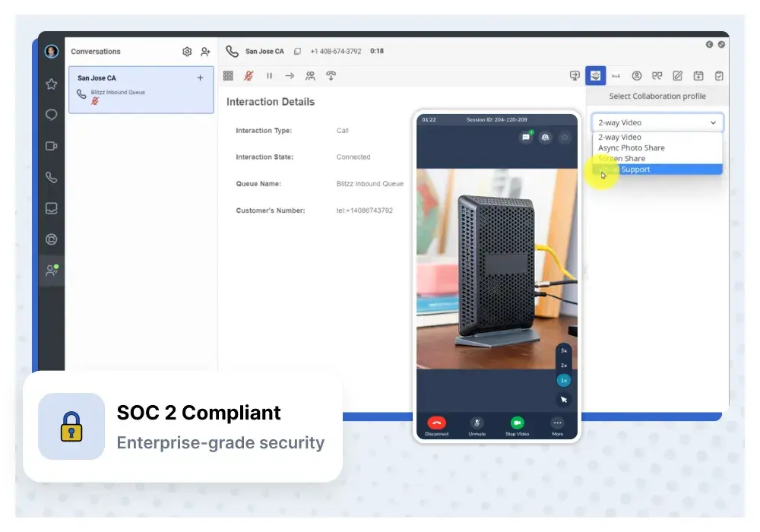Click the back arrow circle at top right

709,45
